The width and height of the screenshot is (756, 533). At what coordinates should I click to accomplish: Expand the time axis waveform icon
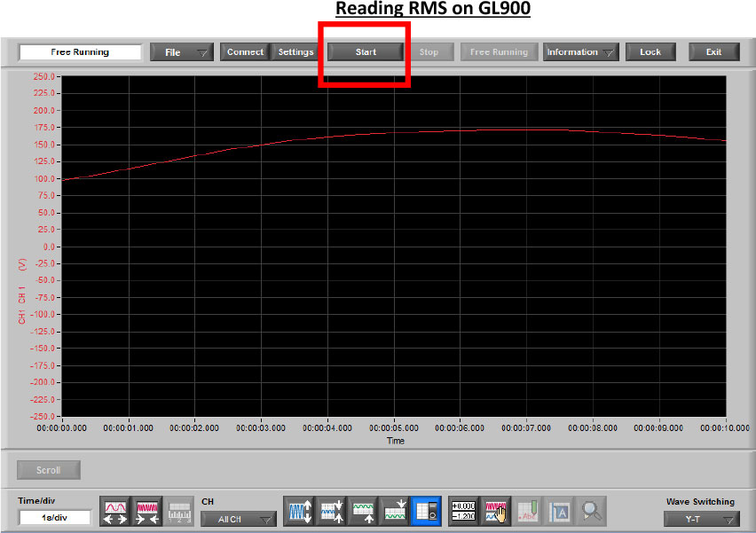click(115, 512)
